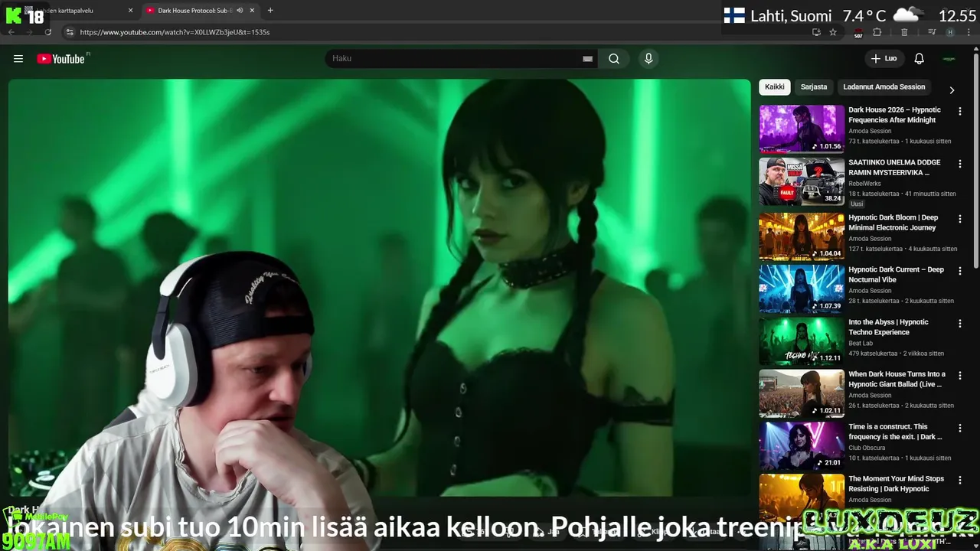Open the Hypnotic Dark Bloom thumbnail
This screenshot has width=980, height=551.
tap(802, 236)
